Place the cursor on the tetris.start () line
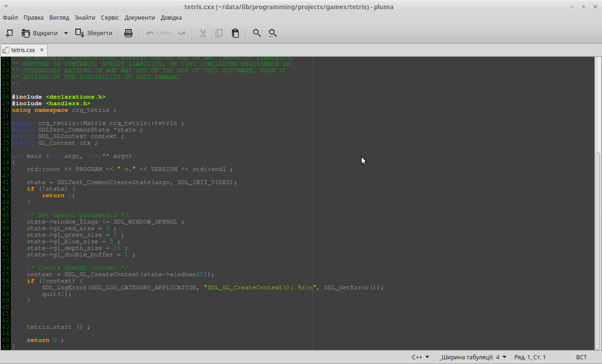This screenshot has height=364, width=602. (x=58, y=327)
